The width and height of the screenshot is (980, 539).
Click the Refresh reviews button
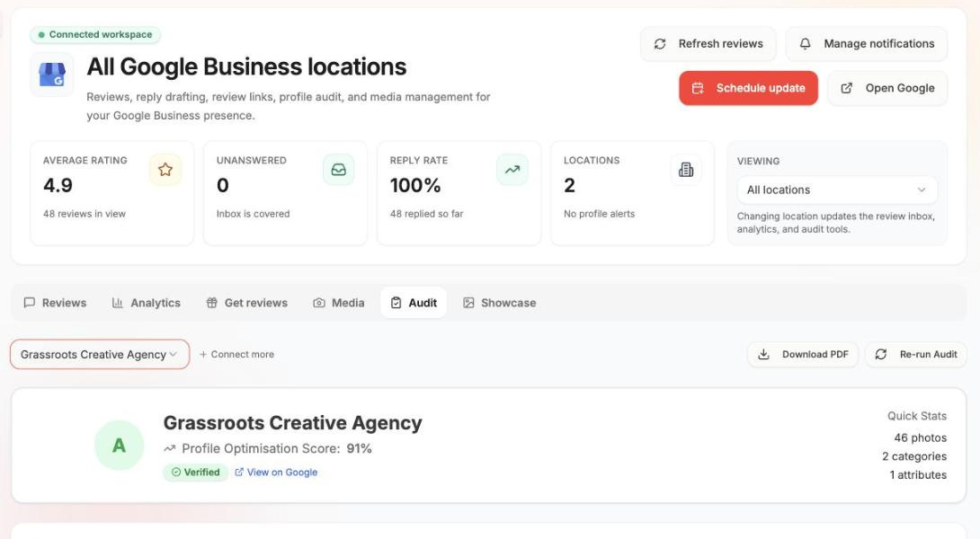click(708, 44)
